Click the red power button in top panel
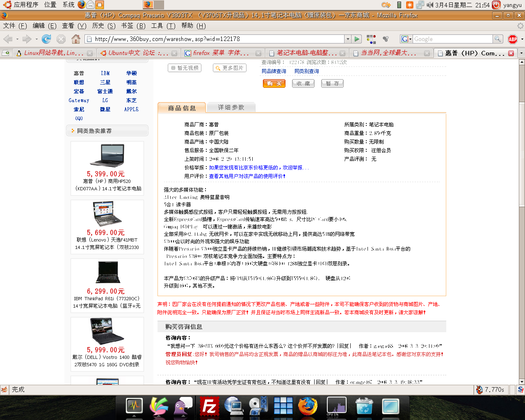Image resolution: width=525 pixels, height=420 pixels. 496,5
